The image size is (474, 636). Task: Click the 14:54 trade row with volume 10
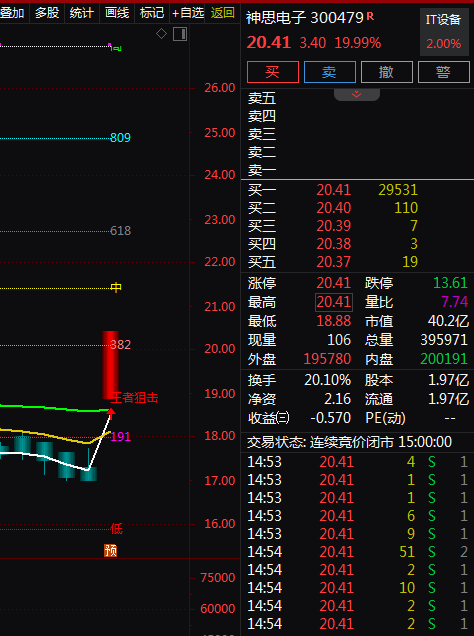(358, 588)
